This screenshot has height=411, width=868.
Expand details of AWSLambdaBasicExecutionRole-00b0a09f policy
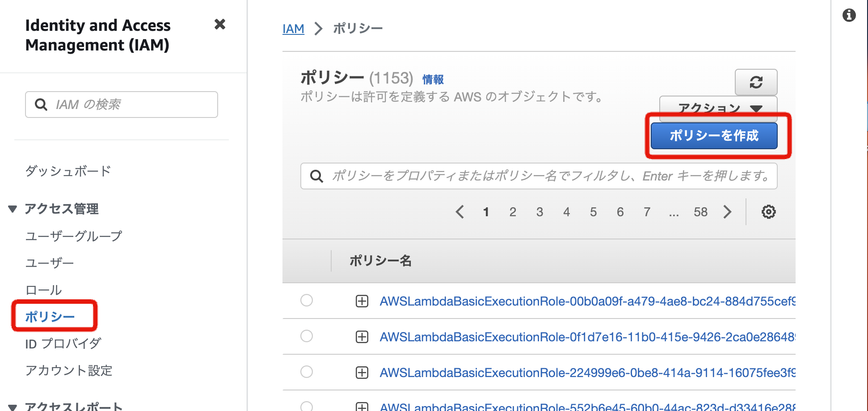pyautogui.click(x=362, y=301)
